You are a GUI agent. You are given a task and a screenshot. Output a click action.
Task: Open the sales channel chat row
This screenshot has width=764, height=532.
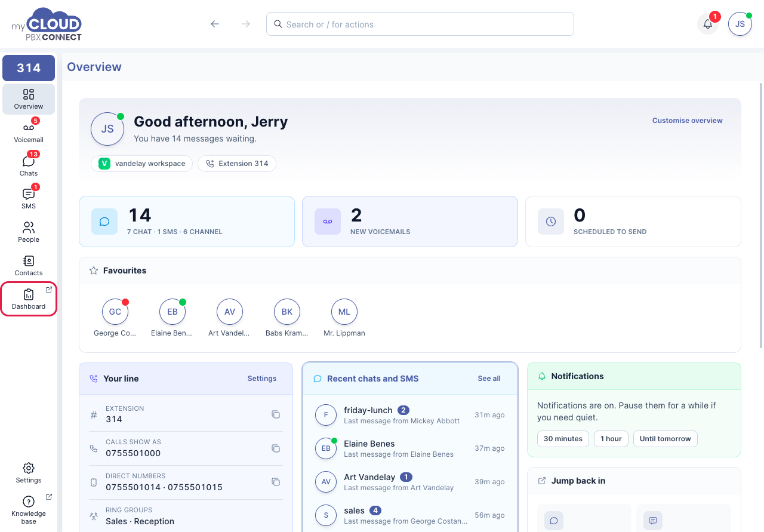click(x=410, y=515)
